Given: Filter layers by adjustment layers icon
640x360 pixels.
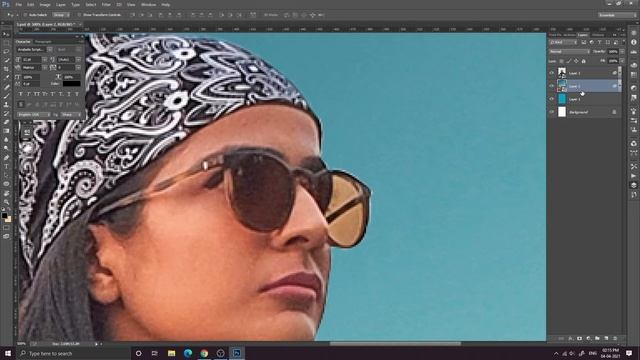Looking at the screenshot, I should click(x=592, y=42).
